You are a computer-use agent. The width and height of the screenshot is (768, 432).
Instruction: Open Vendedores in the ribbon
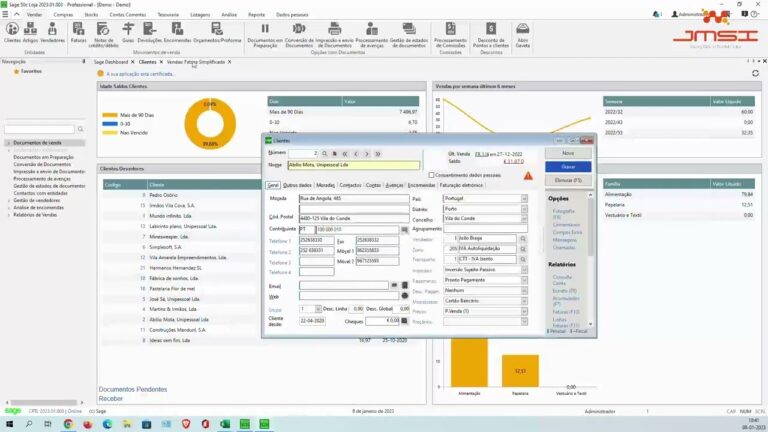pyautogui.click(x=52, y=32)
